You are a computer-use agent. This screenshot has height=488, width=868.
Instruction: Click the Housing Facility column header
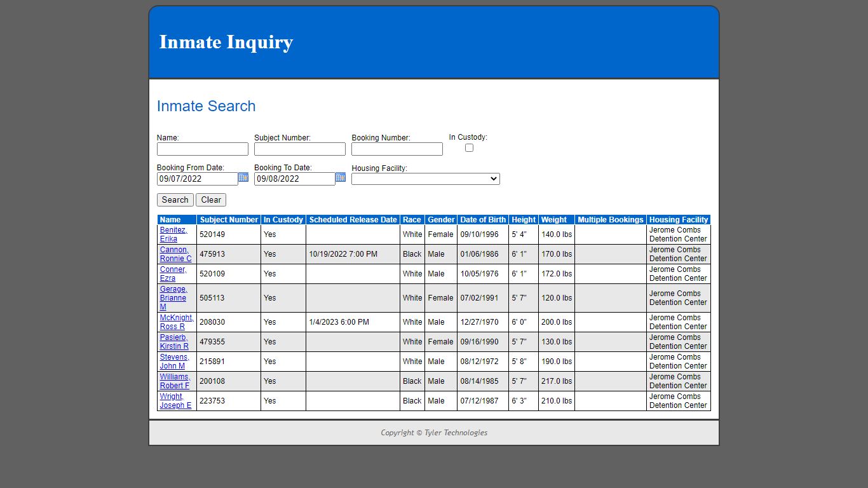coord(679,220)
